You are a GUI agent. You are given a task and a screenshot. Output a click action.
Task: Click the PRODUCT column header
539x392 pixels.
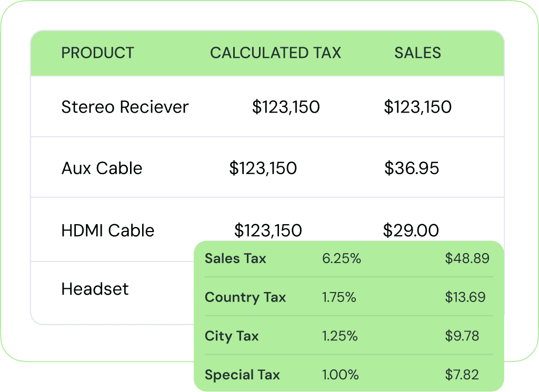click(x=98, y=53)
